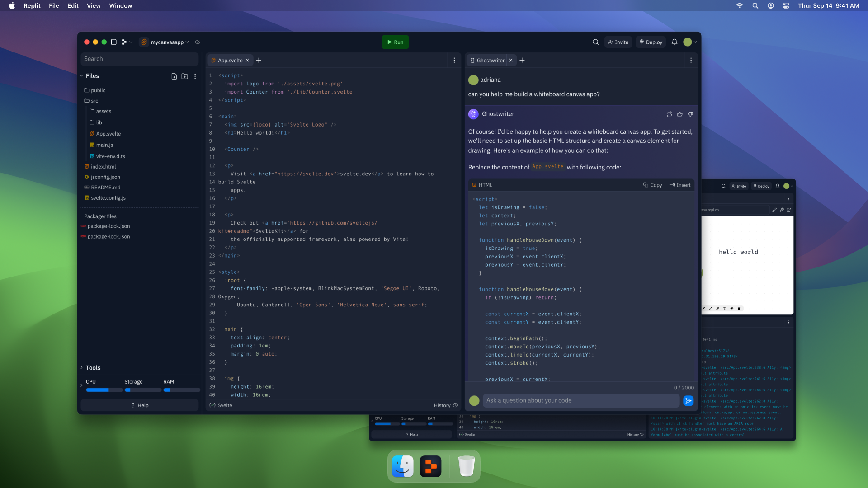Collapse the Files section
This screenshot has width=868, height=488.
82,76
